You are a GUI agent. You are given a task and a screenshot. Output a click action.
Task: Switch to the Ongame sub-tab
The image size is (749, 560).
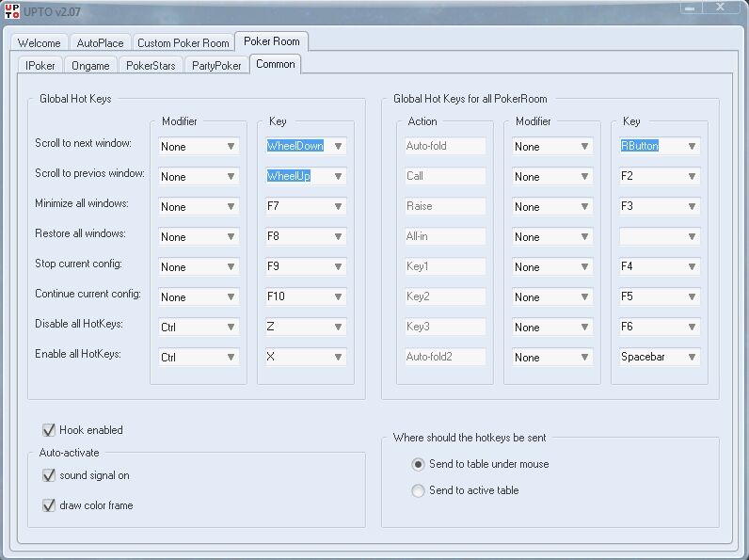[x=90, y=66]
